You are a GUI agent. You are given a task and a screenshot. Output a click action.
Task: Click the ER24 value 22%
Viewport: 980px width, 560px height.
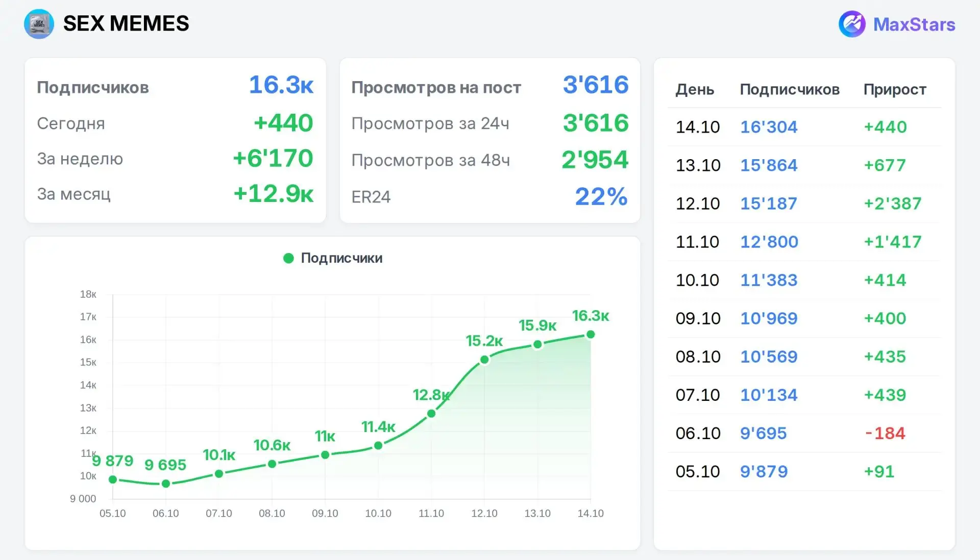point(601,196)
